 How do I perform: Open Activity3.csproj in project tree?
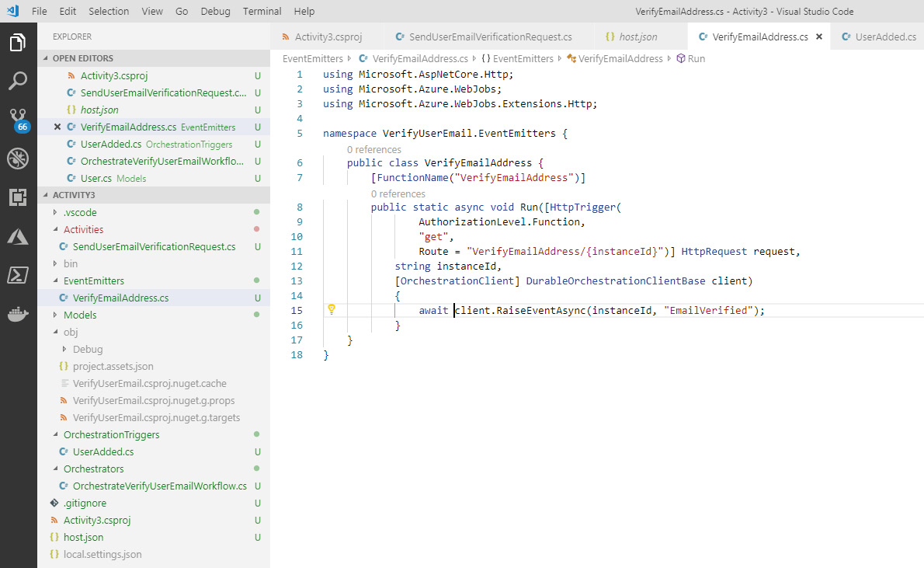click(154, 521)
